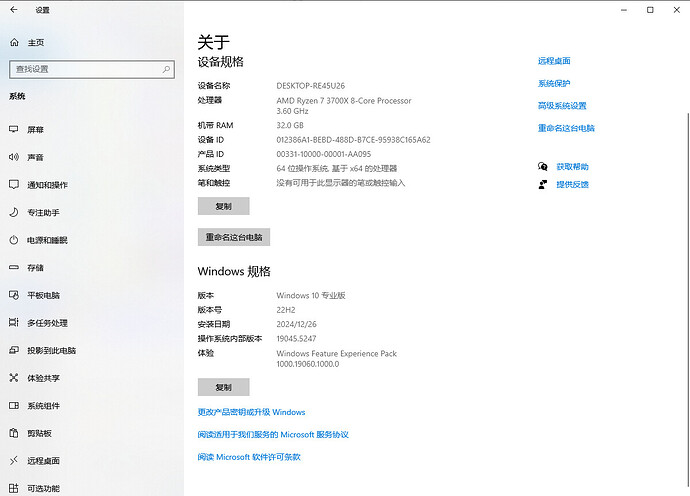This screenshot has width=690, height=496.
Task: Open 系统保护 link
Action: [x=554, y=83]
